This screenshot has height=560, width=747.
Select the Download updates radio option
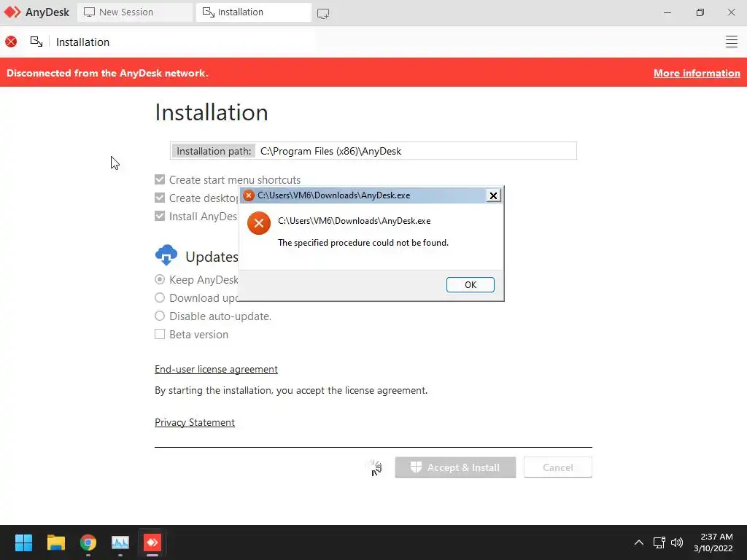[x=160, y=297]
